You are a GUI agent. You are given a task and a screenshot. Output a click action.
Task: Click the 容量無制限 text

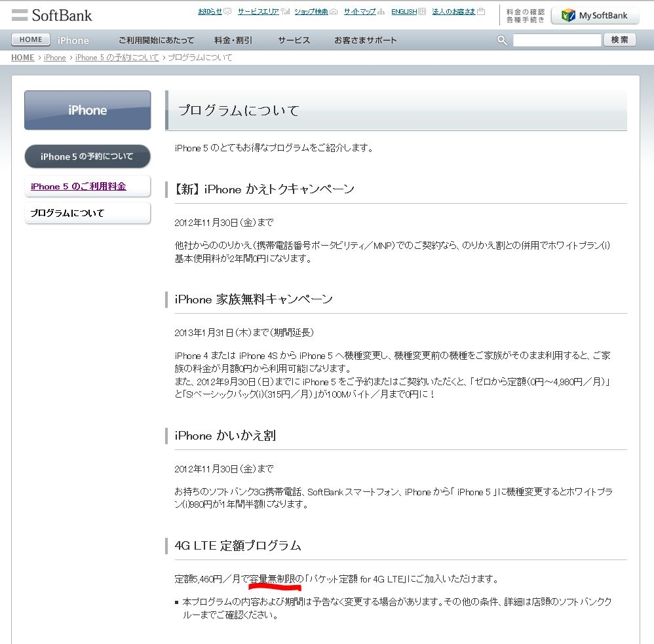[x=272, y=579]
